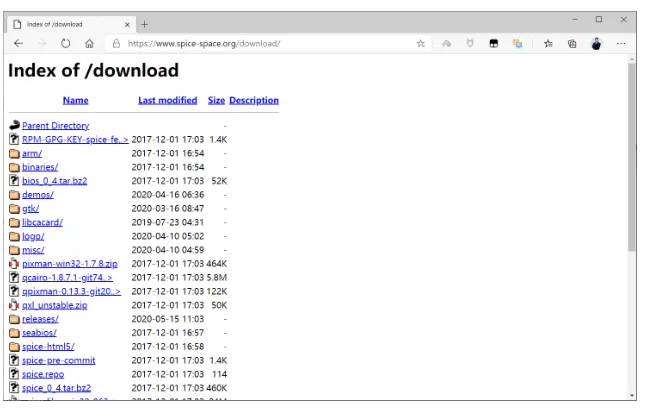The image size is (645, 409).
Task: Go to browser home page icon
Action: click(89, 43)
